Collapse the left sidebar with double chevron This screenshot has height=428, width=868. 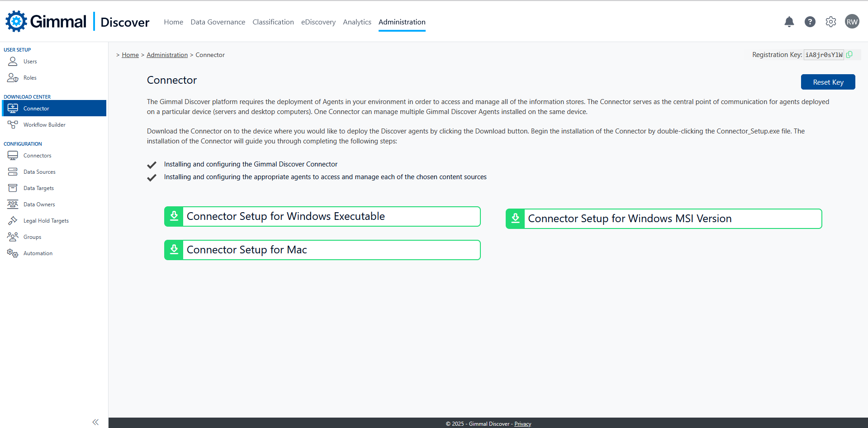[95, 422]
